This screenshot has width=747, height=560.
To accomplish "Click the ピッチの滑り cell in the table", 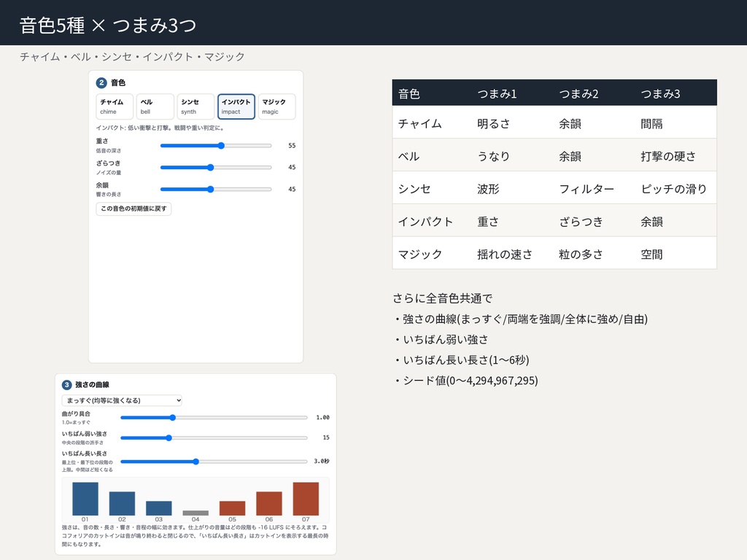I will coord(673,189).
